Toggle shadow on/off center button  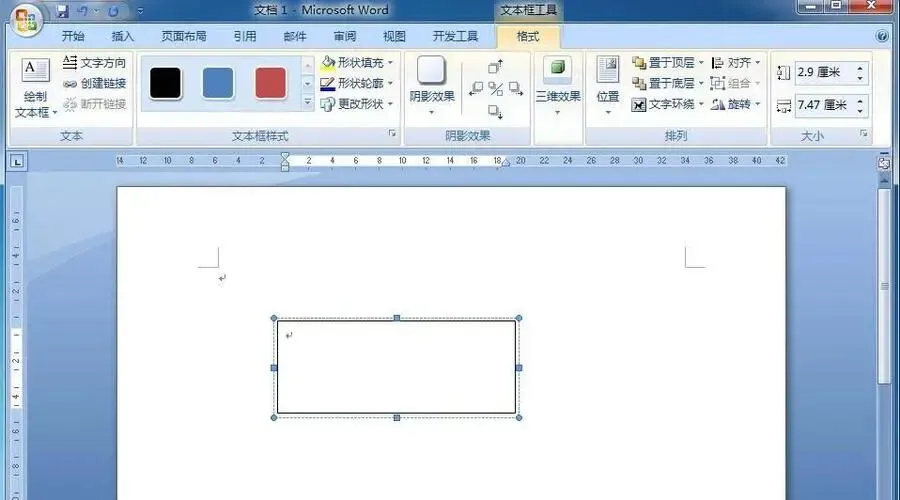tap(496, 89)
